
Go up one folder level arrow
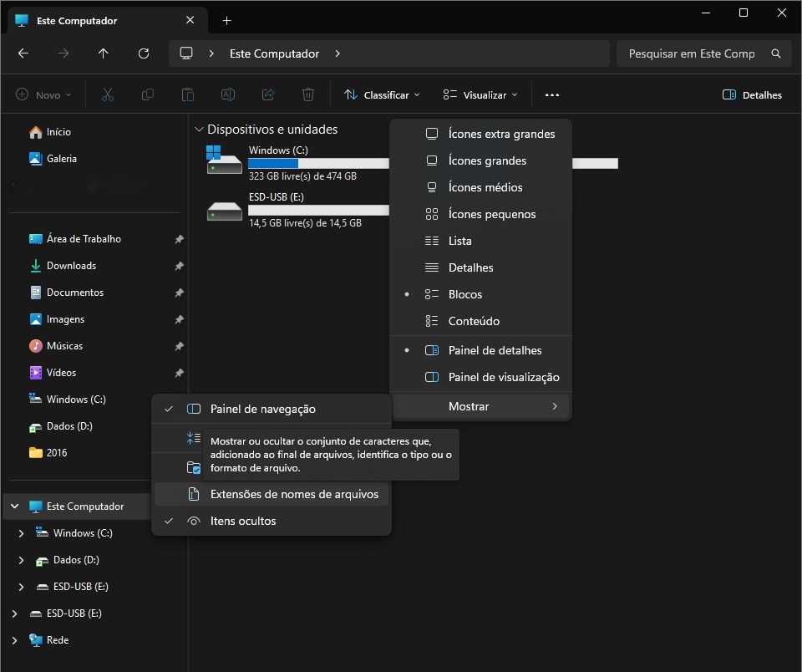click(x=104, y=53)
